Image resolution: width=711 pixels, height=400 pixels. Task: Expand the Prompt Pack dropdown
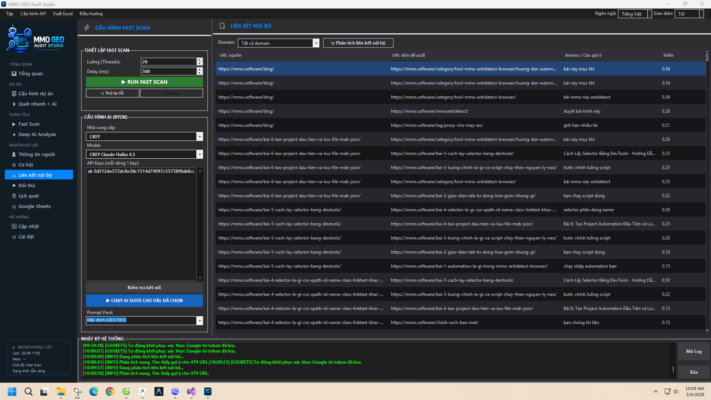pos(200,321)
